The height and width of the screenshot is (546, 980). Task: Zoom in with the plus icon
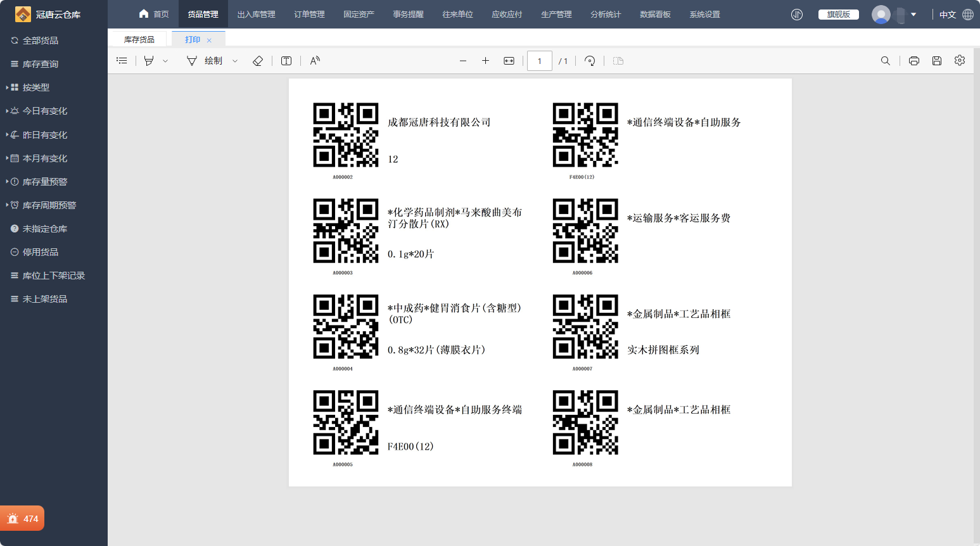pos(485,61)
